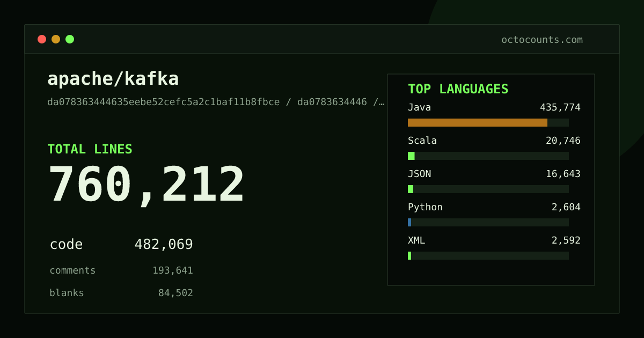Click the orange Java progress bar
The height and width of the screenshot is (338, 644).
pos(478,122)
